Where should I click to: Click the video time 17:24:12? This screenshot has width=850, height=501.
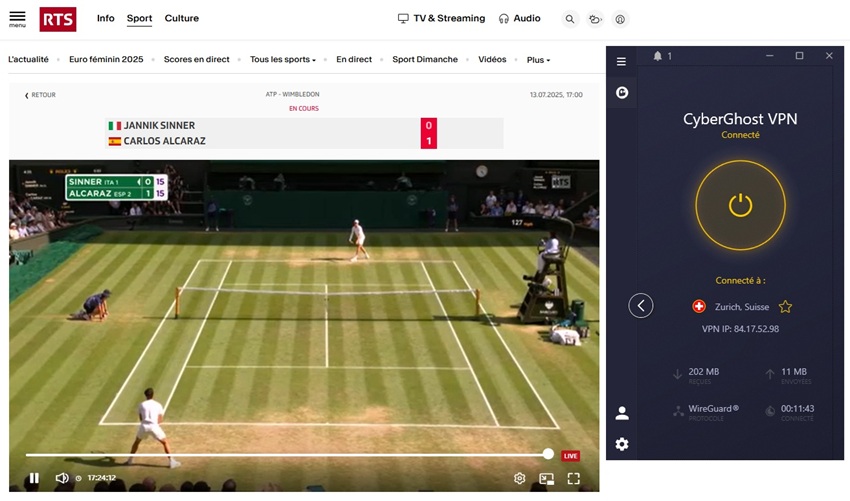101,478
